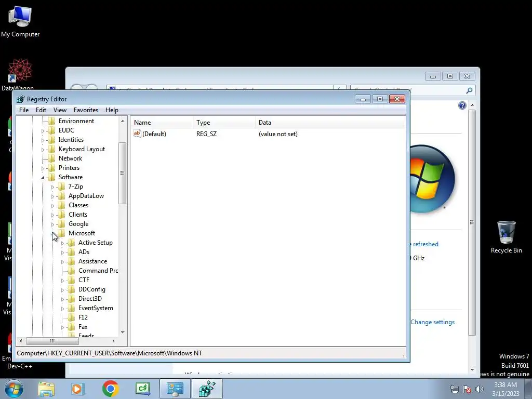Expand the 7-Zip key
Viewport: 532px width, 399px height.
[x=52, y=187]
